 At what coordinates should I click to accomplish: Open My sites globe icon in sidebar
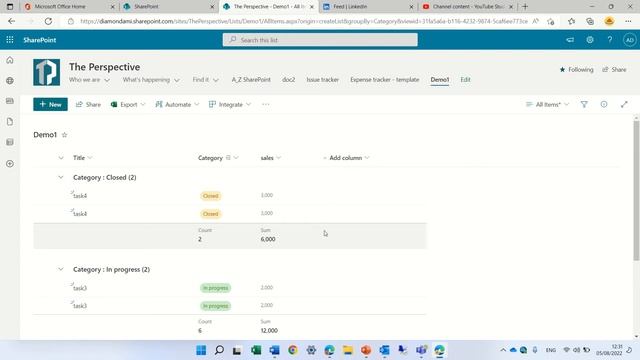tap(10, 81)
